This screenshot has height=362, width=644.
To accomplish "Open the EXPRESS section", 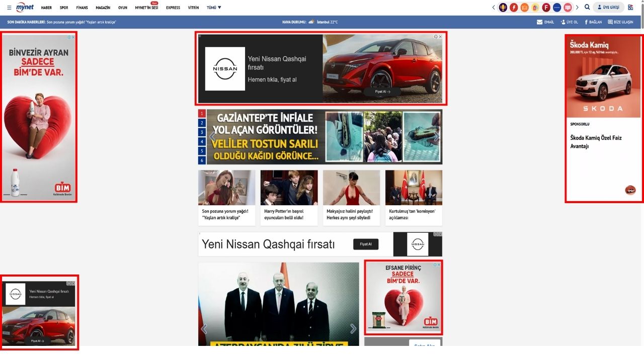I will coord(173,8).
